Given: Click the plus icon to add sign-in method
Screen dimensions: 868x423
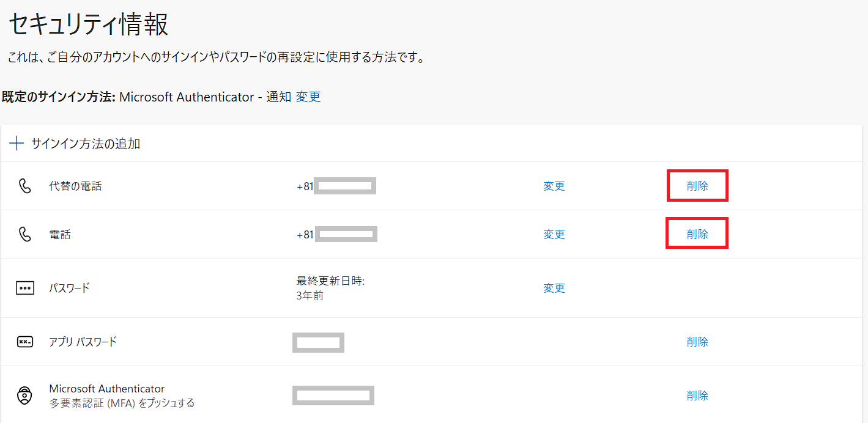Looking at the screenshot, I should [17, 144].
